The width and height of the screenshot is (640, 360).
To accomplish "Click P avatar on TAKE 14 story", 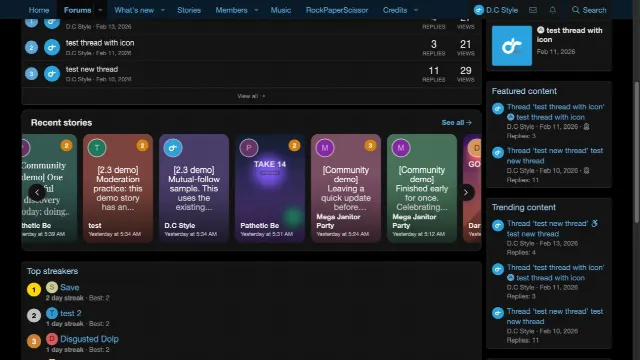I will (249, 148).
